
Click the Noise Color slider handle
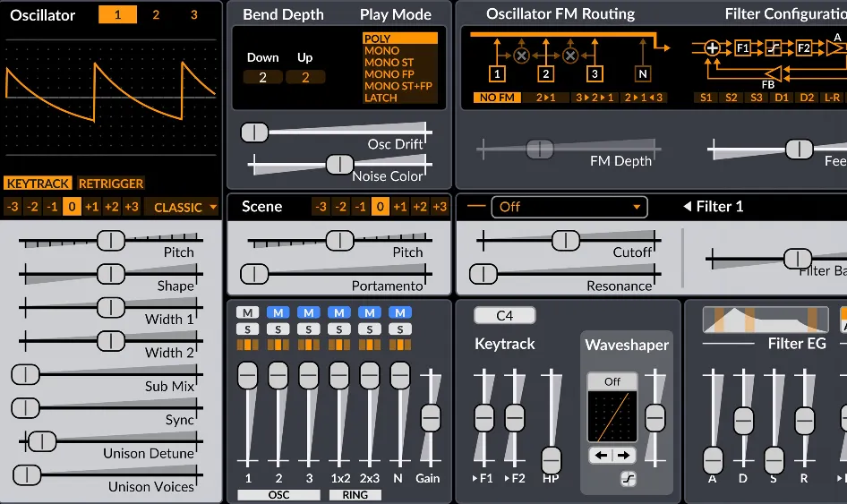click(339, 164)
